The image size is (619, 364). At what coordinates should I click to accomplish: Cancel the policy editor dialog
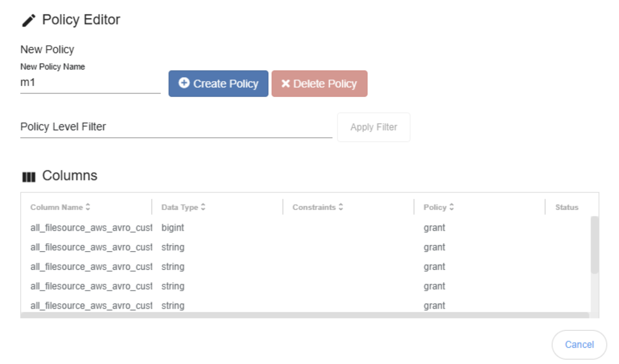tap(579, 344)
